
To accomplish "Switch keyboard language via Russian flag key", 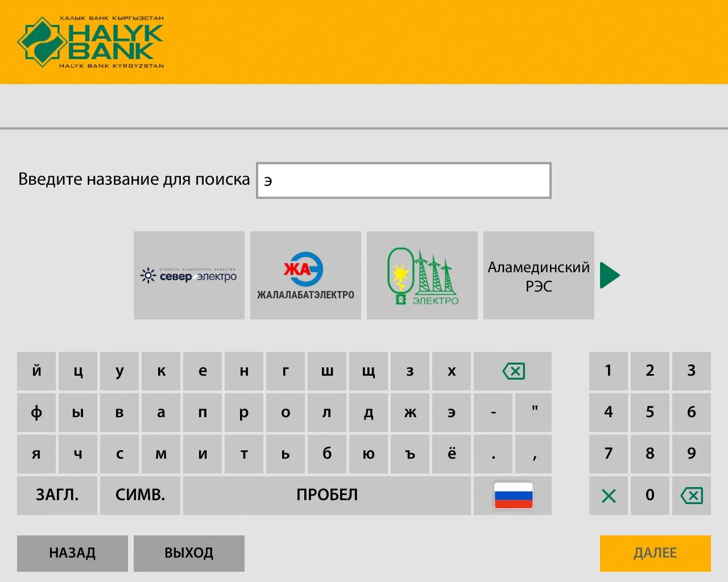I will coord(512,496).
